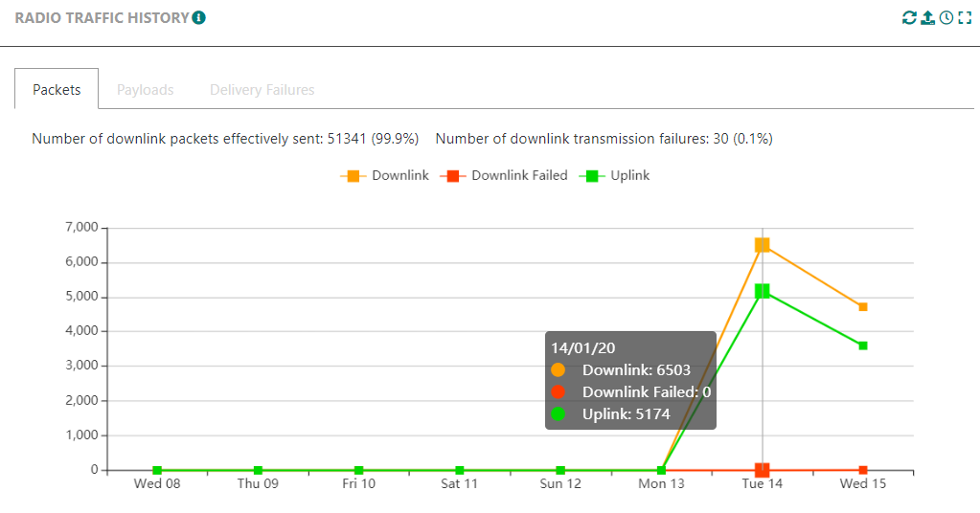Screen dimensions: 980x513
Task: Click the data point at Mon 13
Action: (661, 470)
